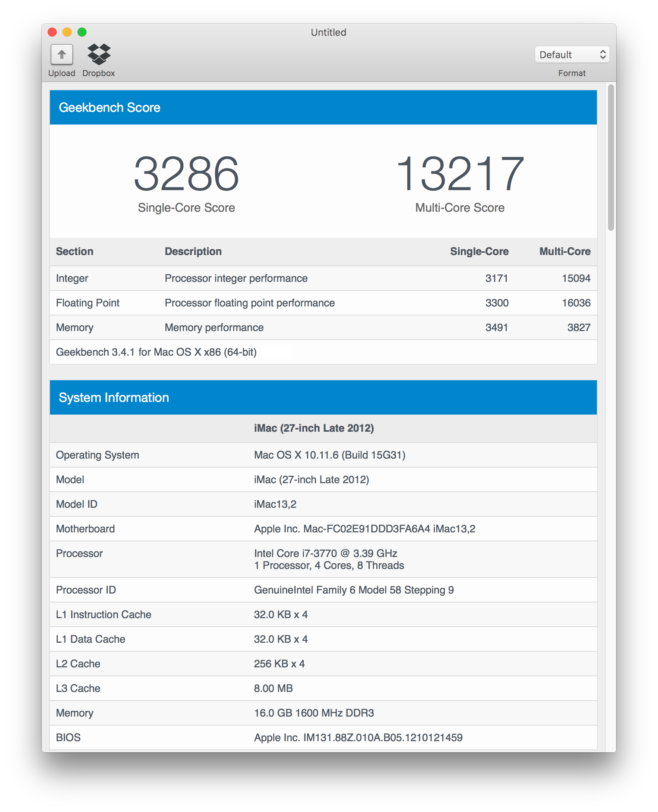Click the Section column header
Viewport: 658px width, 812px height.
click(75, 251)
